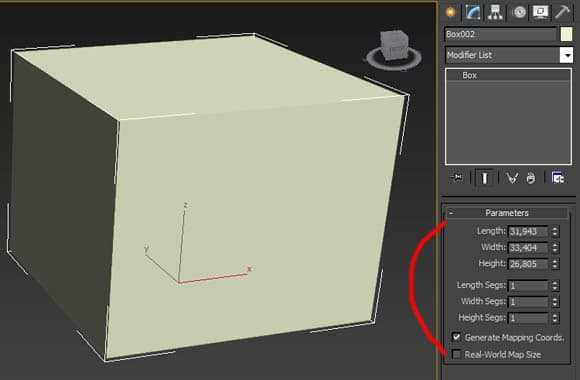Image resolution: width=580 pixels, height=380 pixels.
Task: Click the red X axis of gizmo
Action: click(213, 278)
